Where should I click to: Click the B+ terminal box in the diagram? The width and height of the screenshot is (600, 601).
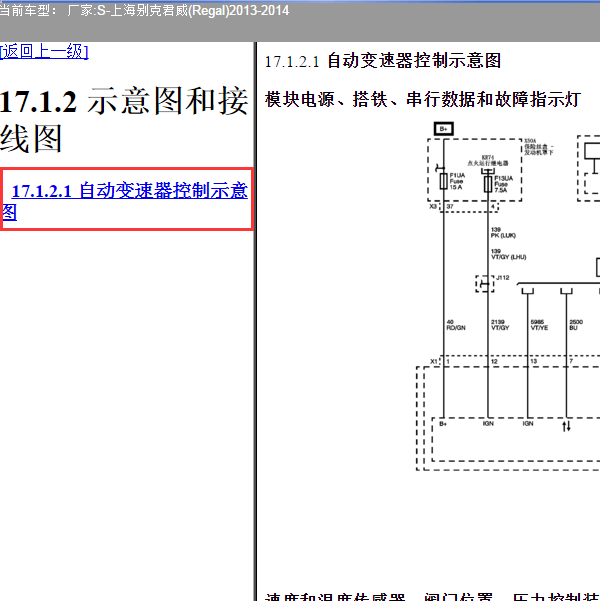444,129
